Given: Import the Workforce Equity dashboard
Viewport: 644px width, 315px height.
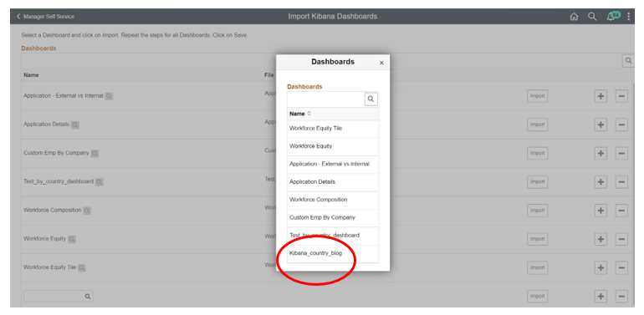Looking at the screenshot, I should [x=537, y=239].
